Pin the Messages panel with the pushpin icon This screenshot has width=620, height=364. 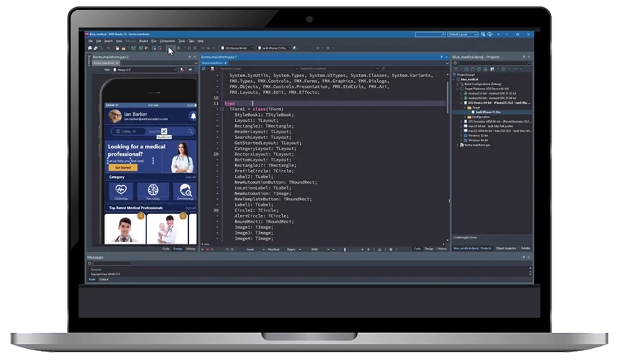click(524, 257)
